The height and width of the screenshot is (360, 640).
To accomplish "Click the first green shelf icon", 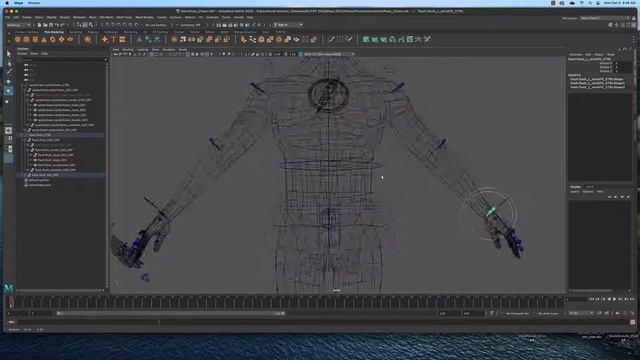I will (x=366, y=40).
